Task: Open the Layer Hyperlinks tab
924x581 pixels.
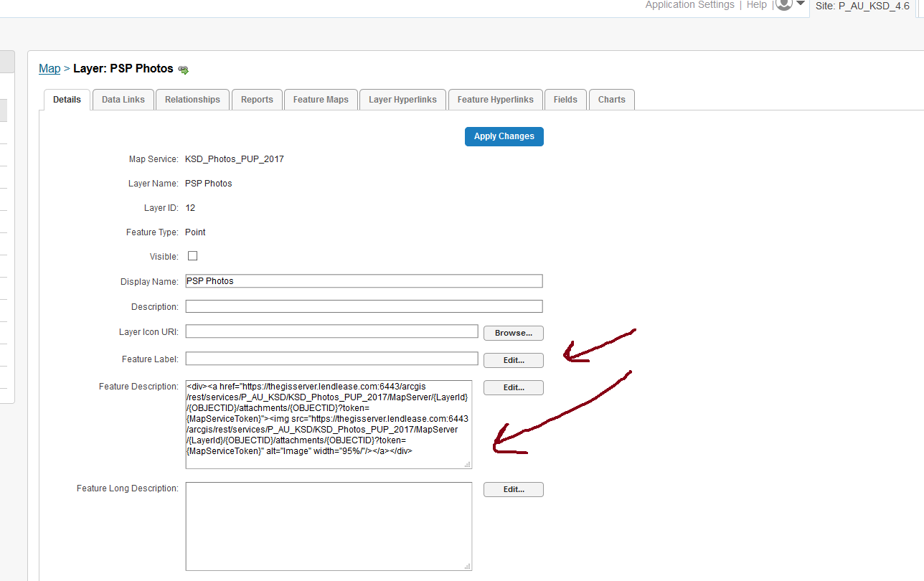Action: 402,100
